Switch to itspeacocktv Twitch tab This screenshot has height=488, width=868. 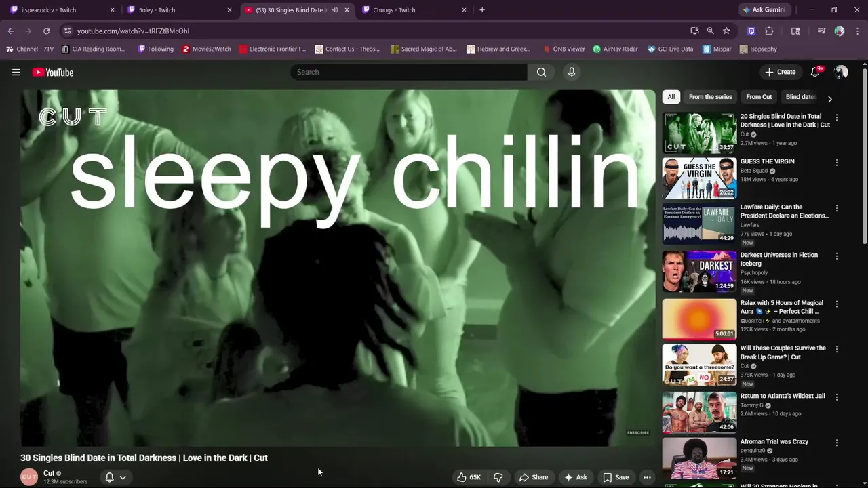[62, 10]
